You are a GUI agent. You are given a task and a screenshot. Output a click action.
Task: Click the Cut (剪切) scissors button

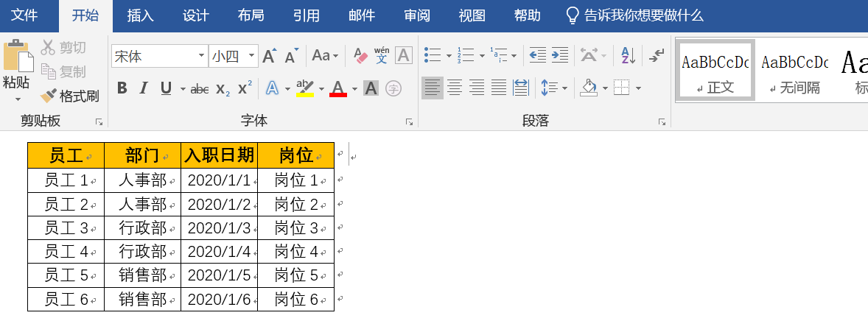pyautogui.click(x=63, y=48)
